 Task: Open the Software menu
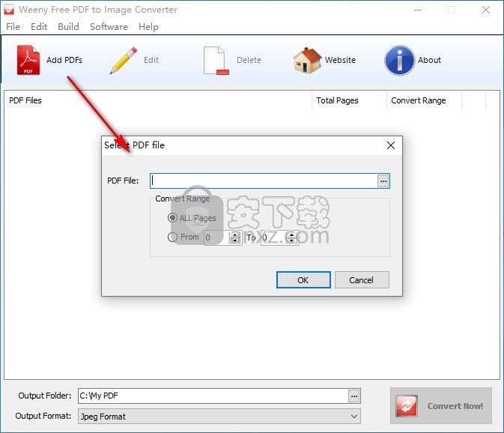click(x=109, y=27)
